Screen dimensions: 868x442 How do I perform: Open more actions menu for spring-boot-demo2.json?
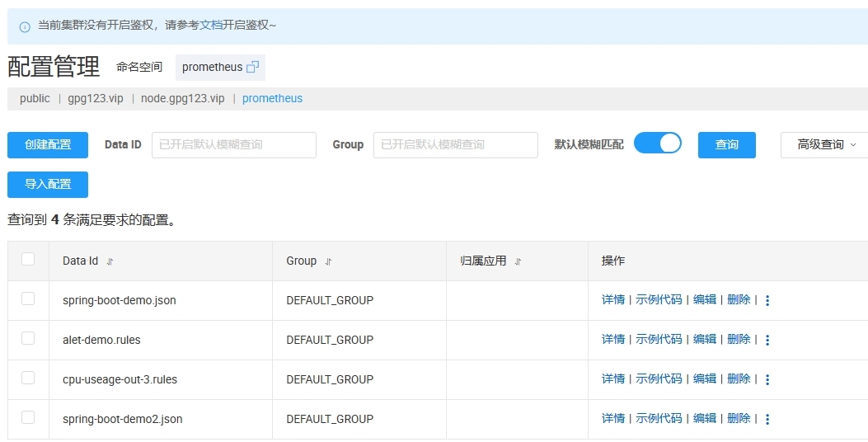[x=767, y=420]
